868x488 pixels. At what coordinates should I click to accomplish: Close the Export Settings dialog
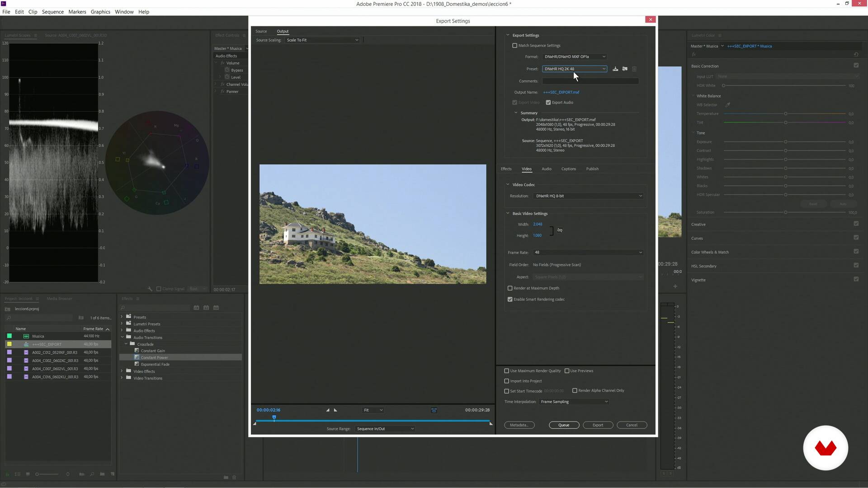[x=651, y=19]
